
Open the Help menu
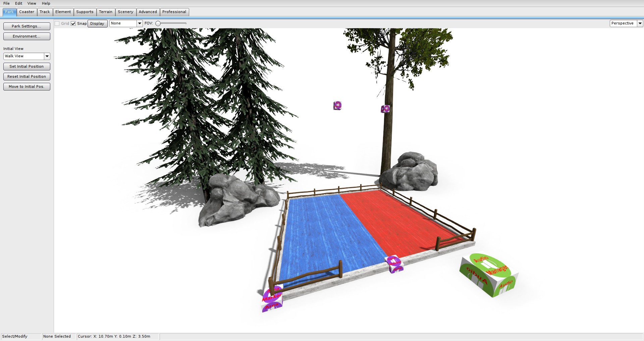coord(46,3)
